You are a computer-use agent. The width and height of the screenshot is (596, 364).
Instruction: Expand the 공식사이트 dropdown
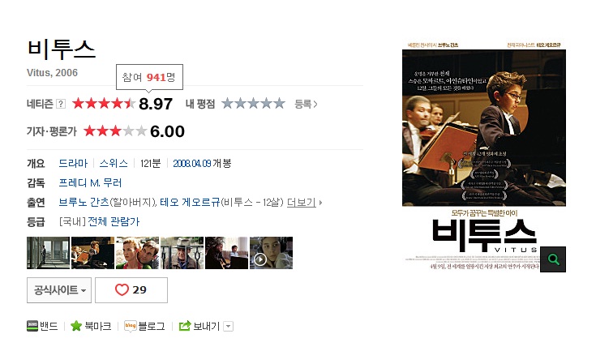pyautogui.click(x=59, y=290)
